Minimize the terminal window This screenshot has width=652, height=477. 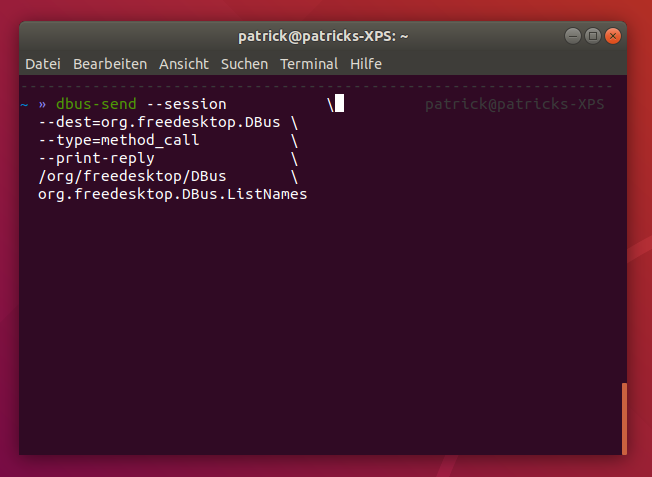(x=573, y=36)
